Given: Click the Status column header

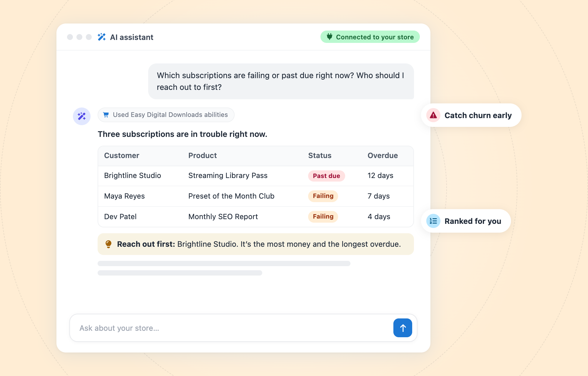Looking at the screenshot, I should pyautogui.click(x=320, y=155).
